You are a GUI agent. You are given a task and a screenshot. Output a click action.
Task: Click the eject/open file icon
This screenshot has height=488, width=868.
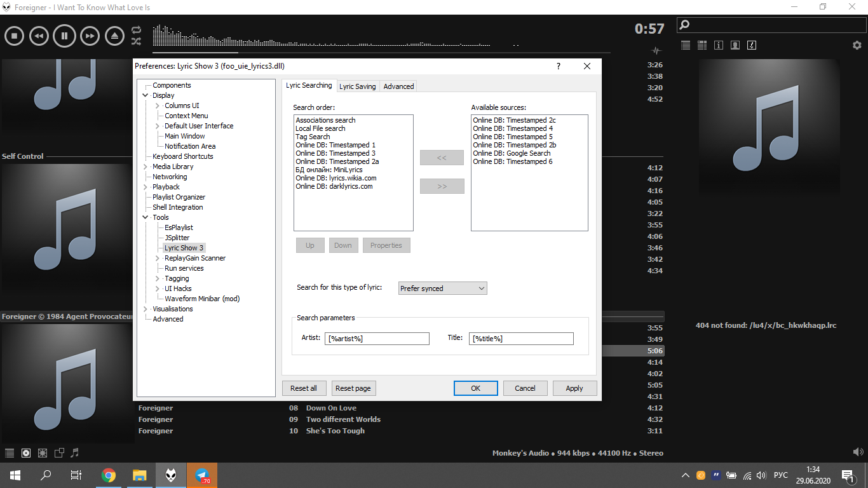click(115, 36)
